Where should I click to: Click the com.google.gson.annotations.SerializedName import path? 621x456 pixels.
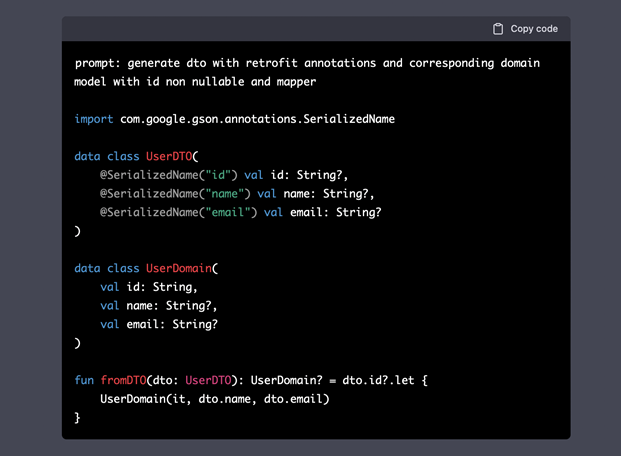pos(257,119)
